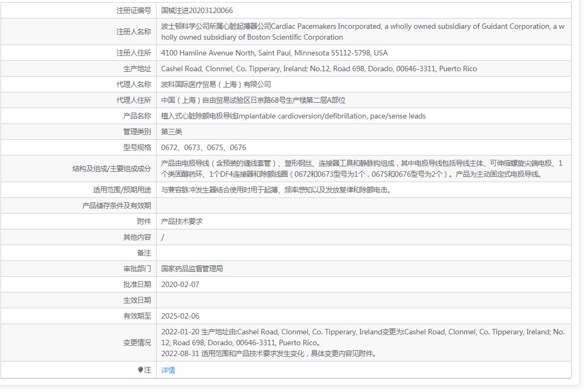586x392 pixels.
Task: Click the 注册证编号 label
Action: (x=134, y=10)
